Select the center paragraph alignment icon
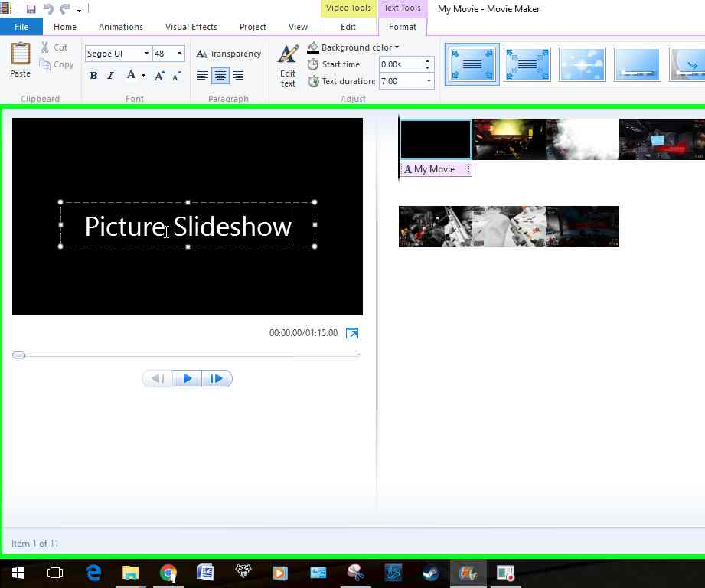 click(220, 75)
